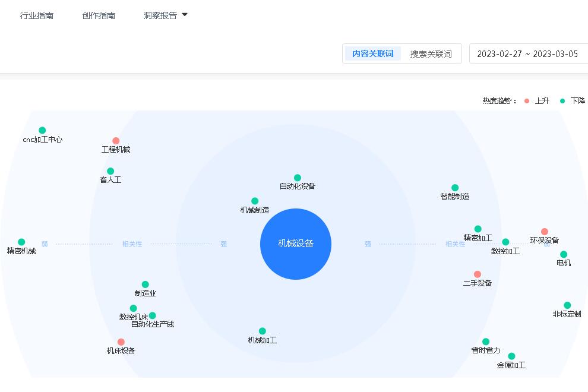Click the 二手设备 keyword label
This screenshot has width=588, height=392.
[x=478, y=283]
